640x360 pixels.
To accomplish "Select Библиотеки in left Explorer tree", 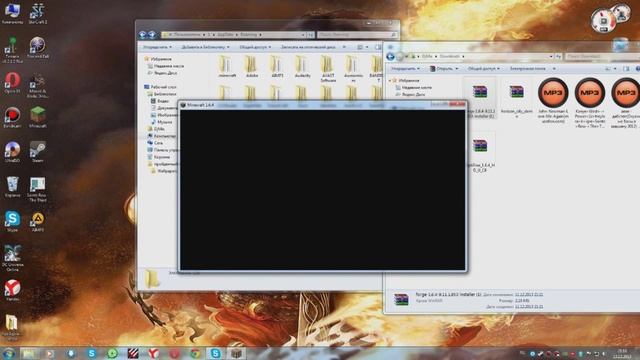I will pyautogui.click(x=165, y=94).
